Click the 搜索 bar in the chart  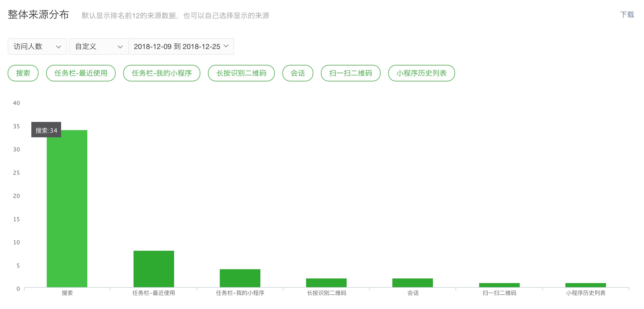click(x=67, y=209)
